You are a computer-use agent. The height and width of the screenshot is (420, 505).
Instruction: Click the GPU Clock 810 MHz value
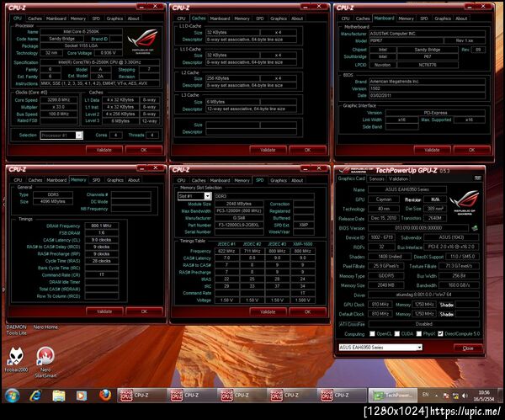[380, 305]
